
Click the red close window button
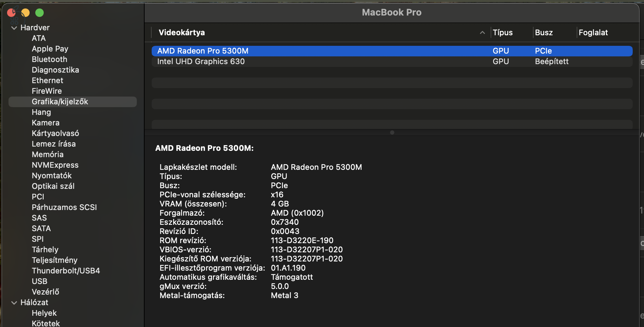[x=12, y=13]
